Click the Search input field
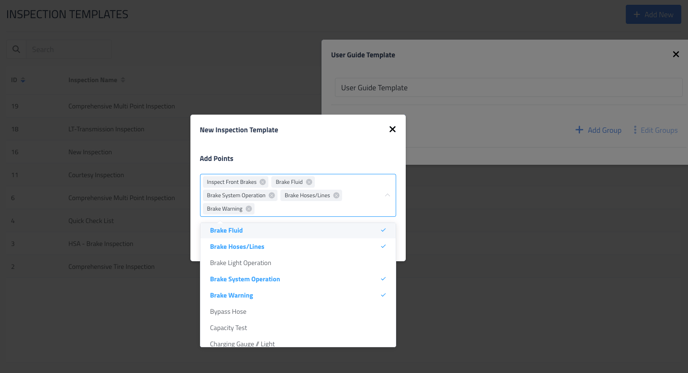 tap(69, 49)
